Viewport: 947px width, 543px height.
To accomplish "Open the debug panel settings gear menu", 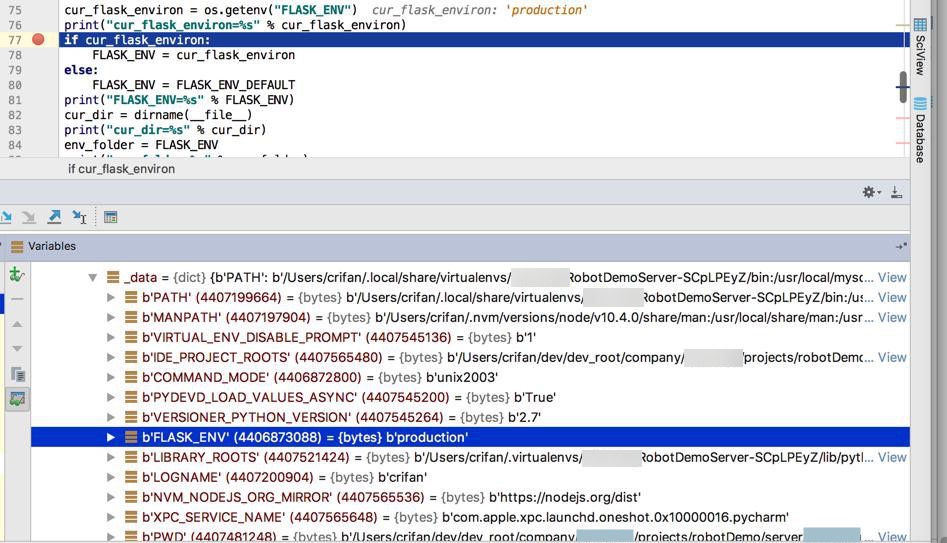I will click(870, 192).
